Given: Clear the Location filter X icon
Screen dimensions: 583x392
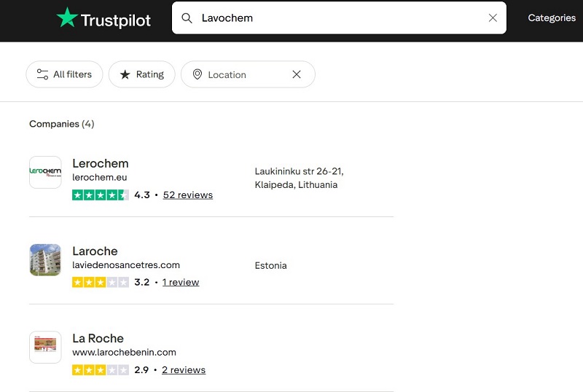Looking at the screenshot, I should click(x=297, y=74).
